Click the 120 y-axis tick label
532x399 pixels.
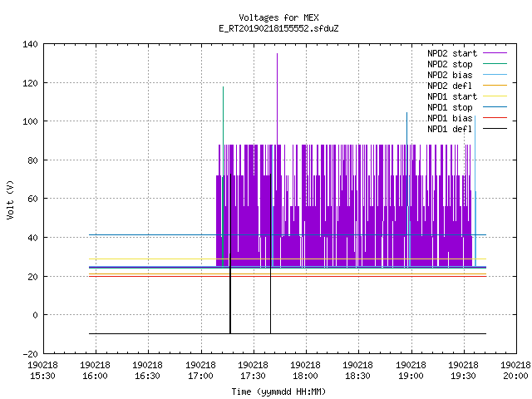click(30, 83)
